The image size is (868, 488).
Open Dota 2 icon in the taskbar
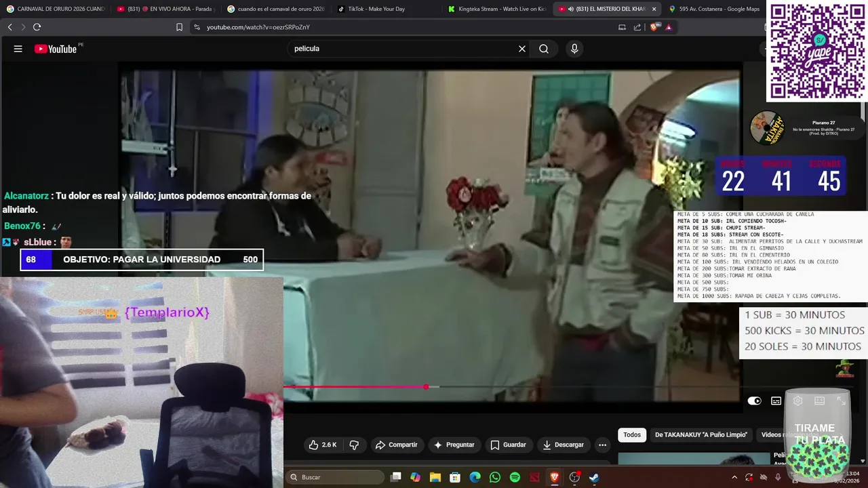point(534,477)
